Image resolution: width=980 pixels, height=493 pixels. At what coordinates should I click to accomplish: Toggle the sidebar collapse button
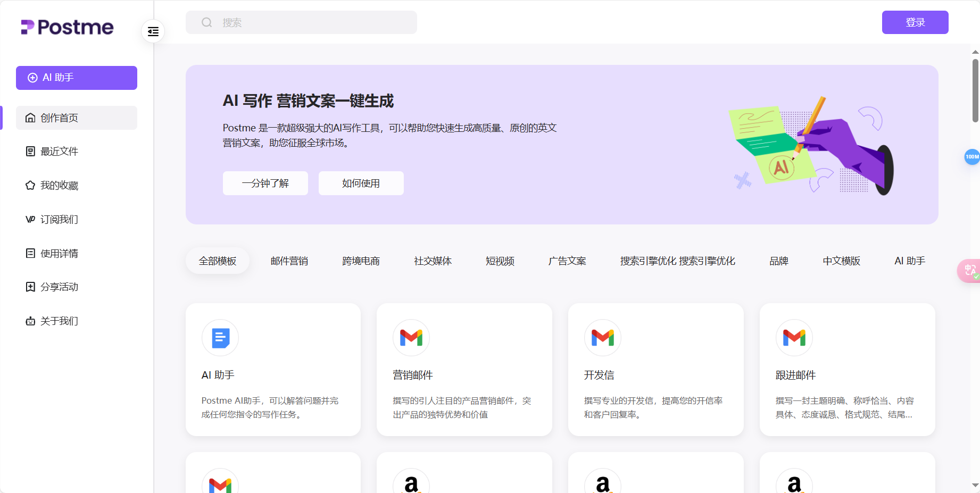(x=153, y=31)
